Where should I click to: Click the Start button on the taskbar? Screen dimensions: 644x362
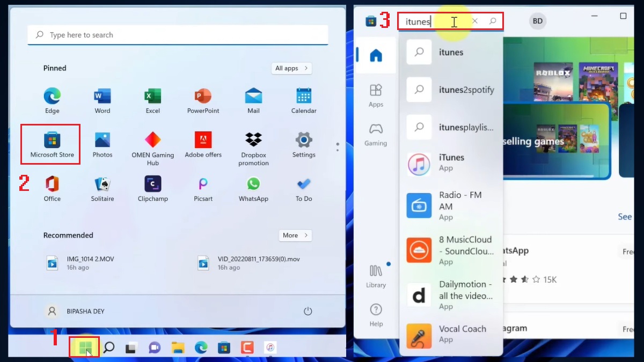pyautogui.click(x=84, y=347)
